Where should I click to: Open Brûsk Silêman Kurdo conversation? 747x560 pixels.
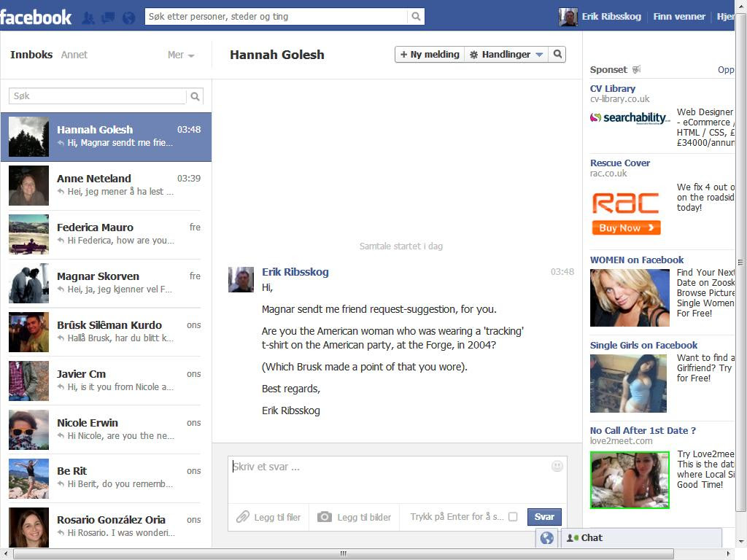click(x=106, y=332)
